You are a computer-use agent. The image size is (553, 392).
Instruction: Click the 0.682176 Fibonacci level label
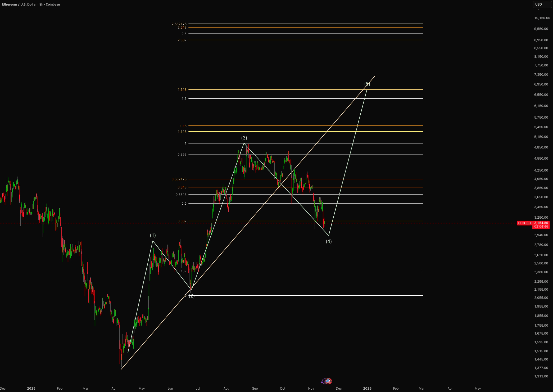coord(179,179)
